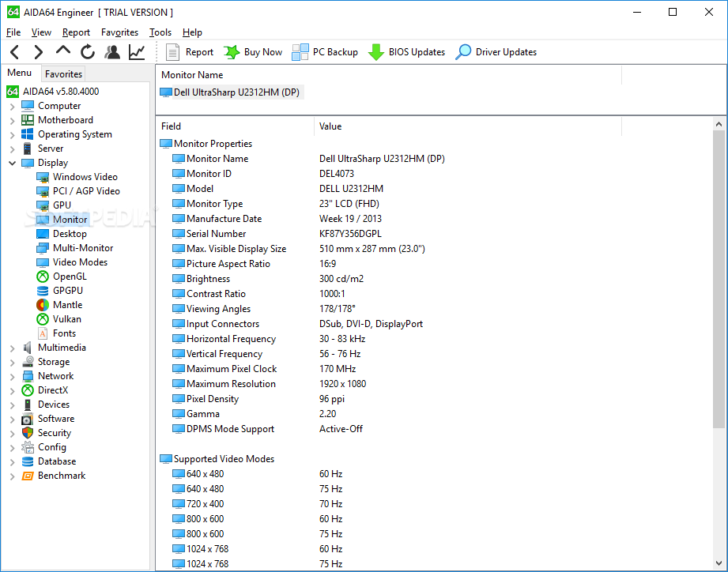Viewport: 728px width, 572px height.
Task: Collapse the Display tree node
Action: [x=13, y=163]
